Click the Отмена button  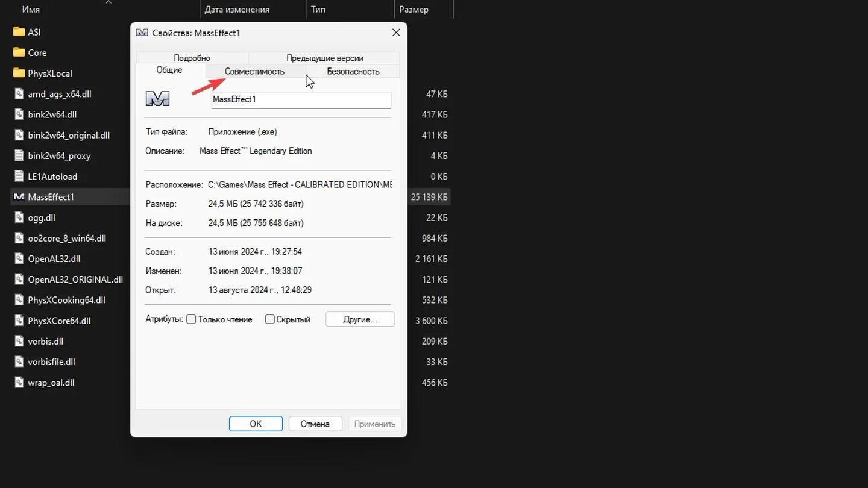pos(315,424)
